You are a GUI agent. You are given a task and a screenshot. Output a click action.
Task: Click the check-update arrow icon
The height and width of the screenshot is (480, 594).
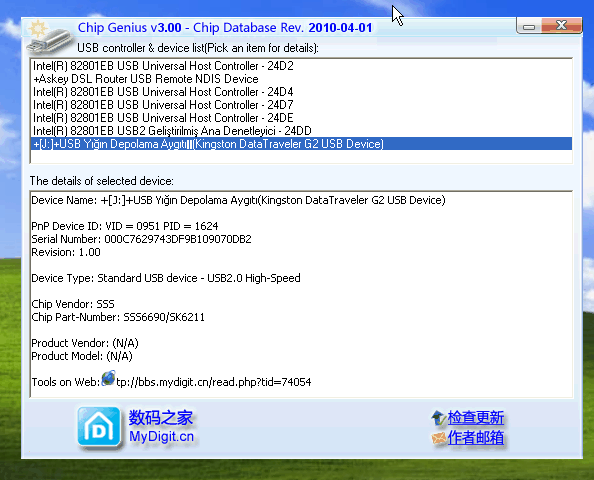tap(439, 418)
